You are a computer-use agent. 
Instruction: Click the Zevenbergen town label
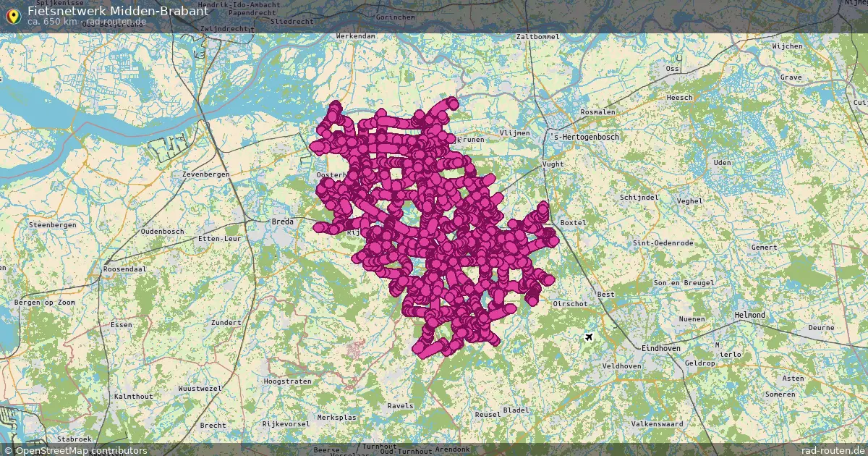point(206,175)
